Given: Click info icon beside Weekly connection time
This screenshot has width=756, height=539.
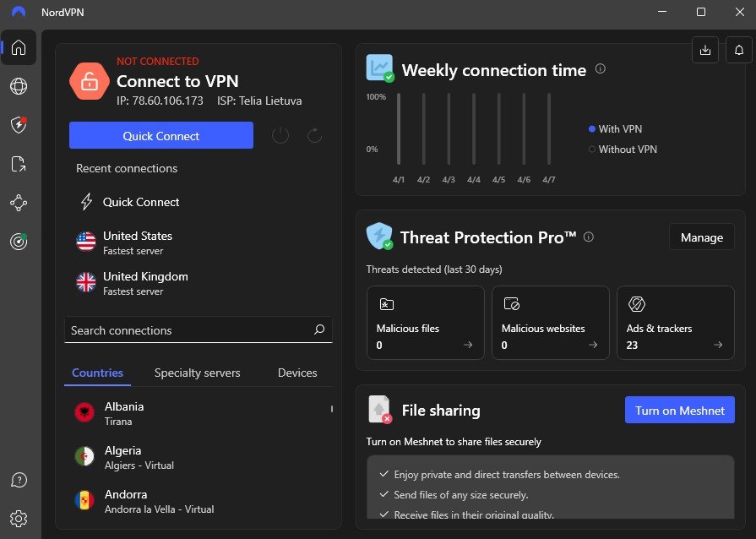Looking at the screenshot, I should [601, 69].
